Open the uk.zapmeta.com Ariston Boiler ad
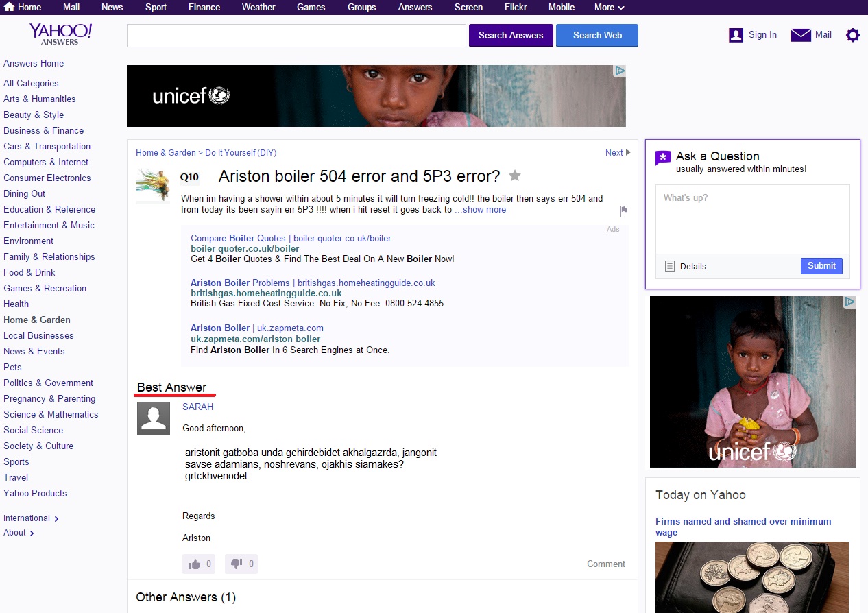The image size is (868, 613). point(257,328)
